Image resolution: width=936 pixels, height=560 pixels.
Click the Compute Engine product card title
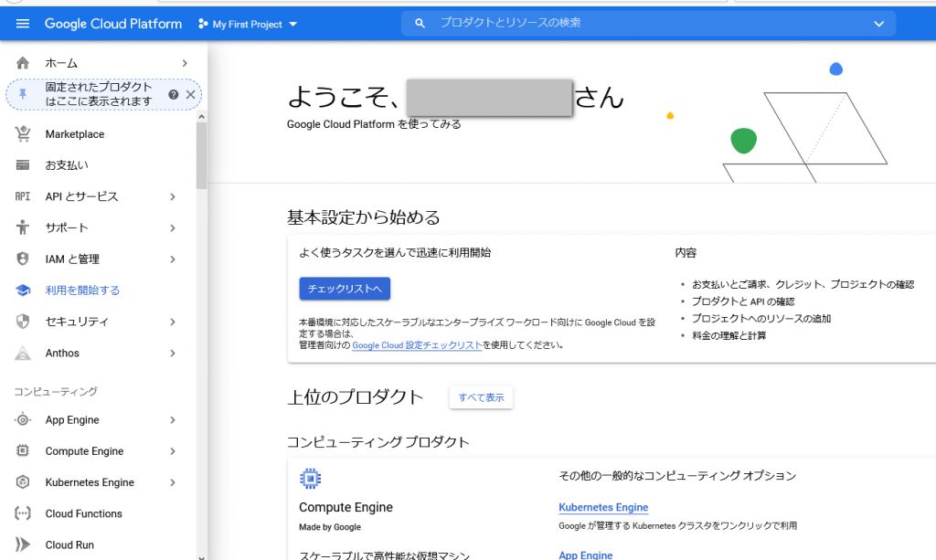click(x=346, y=508)
